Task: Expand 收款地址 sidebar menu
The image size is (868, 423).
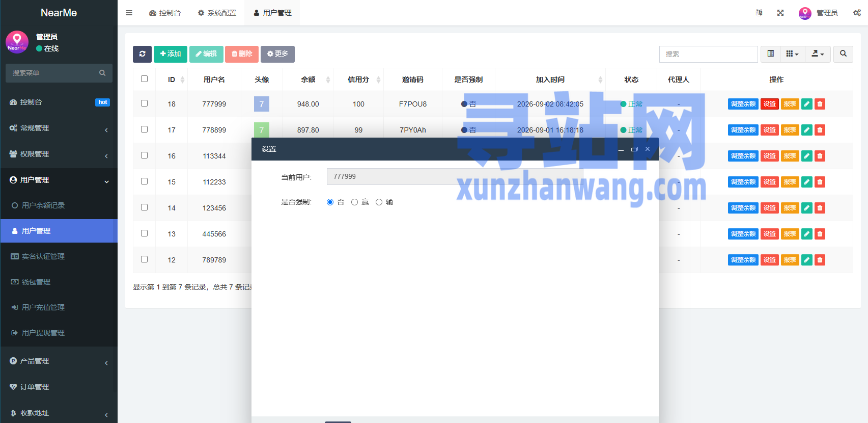Action: [59, 413]
